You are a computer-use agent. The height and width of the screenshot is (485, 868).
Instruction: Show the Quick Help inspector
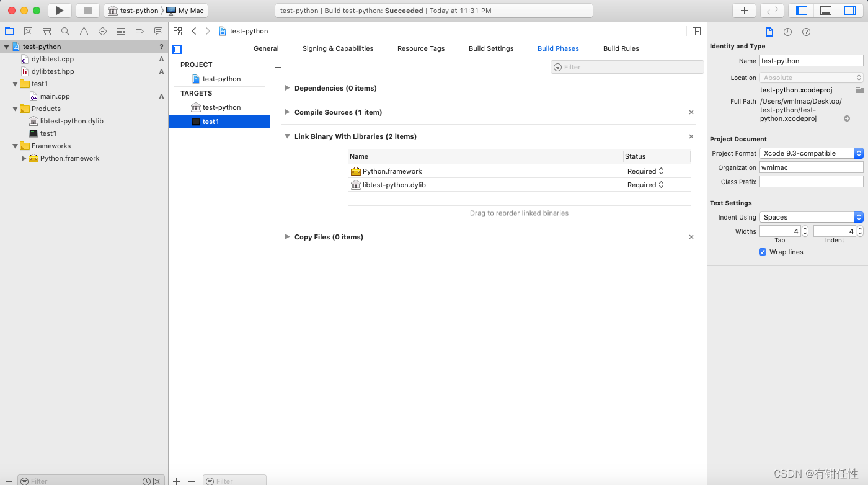pyautogui.click(x=806, y=32)
